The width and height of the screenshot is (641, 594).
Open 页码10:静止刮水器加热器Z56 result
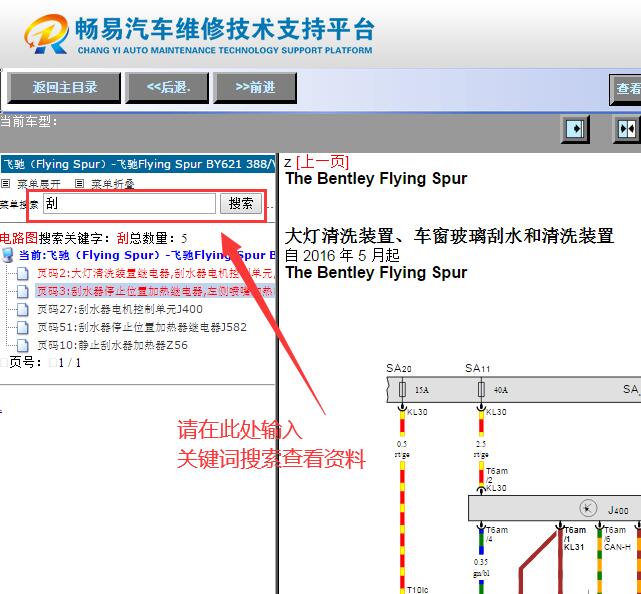[x=112, y=345]
